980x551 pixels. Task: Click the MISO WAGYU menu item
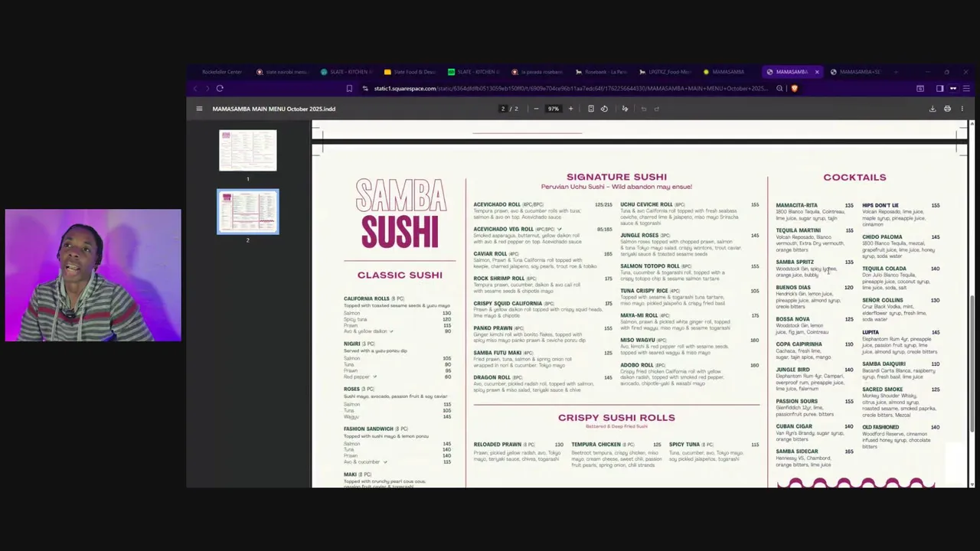click(x=638, y=340)
